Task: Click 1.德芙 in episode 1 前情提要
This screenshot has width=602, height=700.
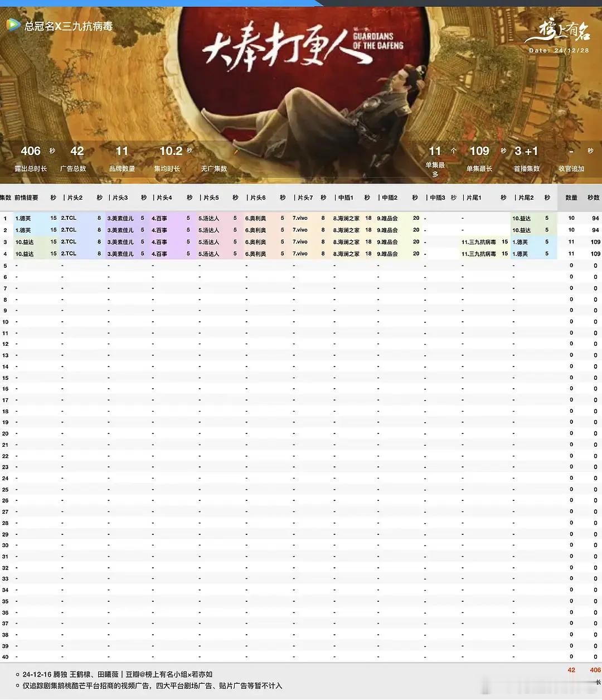Action: 23,219
